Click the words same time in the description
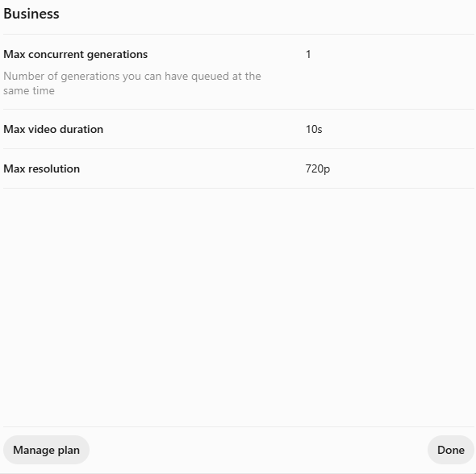476x474 pixels. click(x=29, y=90)
